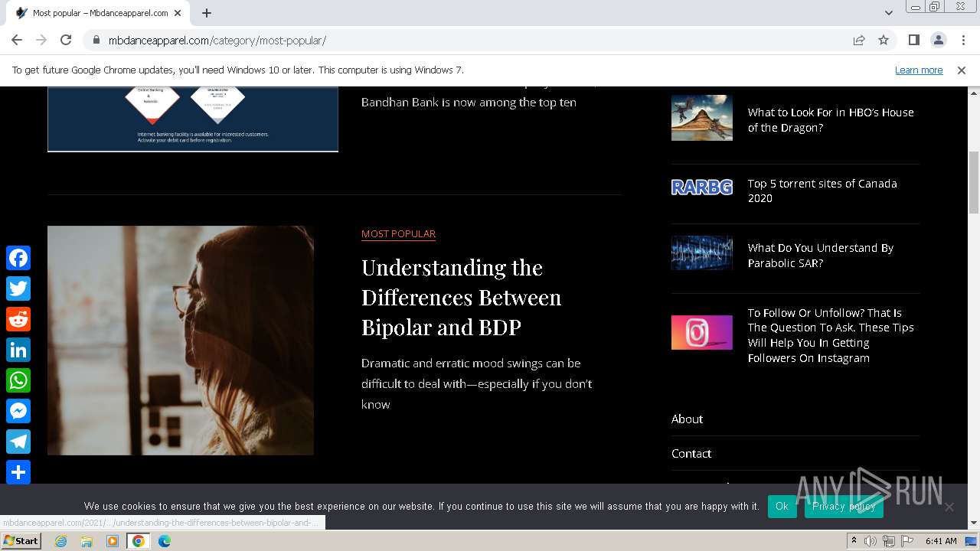Open Top 5 torrent sites article
The width and height of the screenshot is (980, 551).
coord(822,191)
